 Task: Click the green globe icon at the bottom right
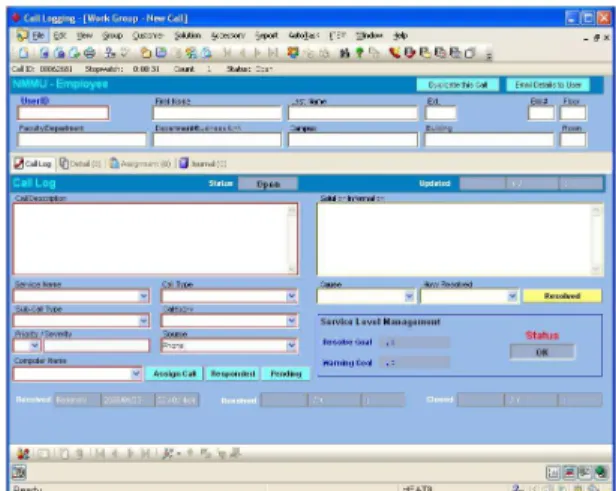click(601, 473)
